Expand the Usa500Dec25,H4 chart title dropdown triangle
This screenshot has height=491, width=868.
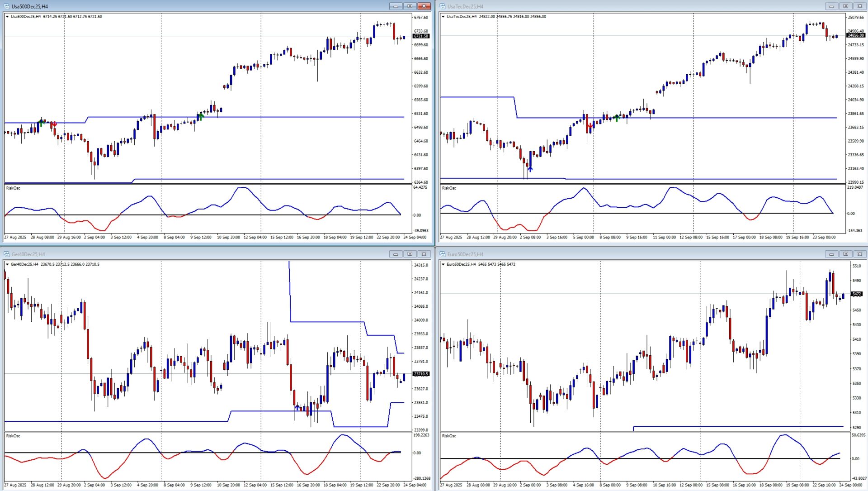pos(7,17)
